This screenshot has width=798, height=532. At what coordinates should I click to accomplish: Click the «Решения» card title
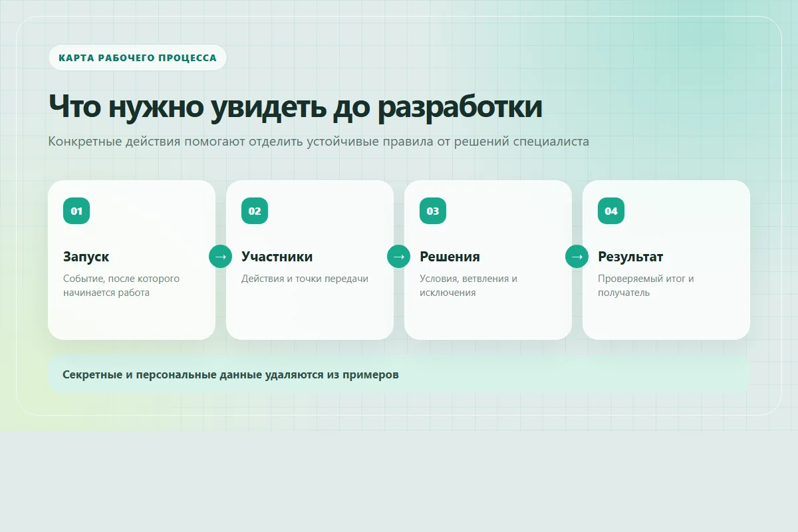(450, 257)
